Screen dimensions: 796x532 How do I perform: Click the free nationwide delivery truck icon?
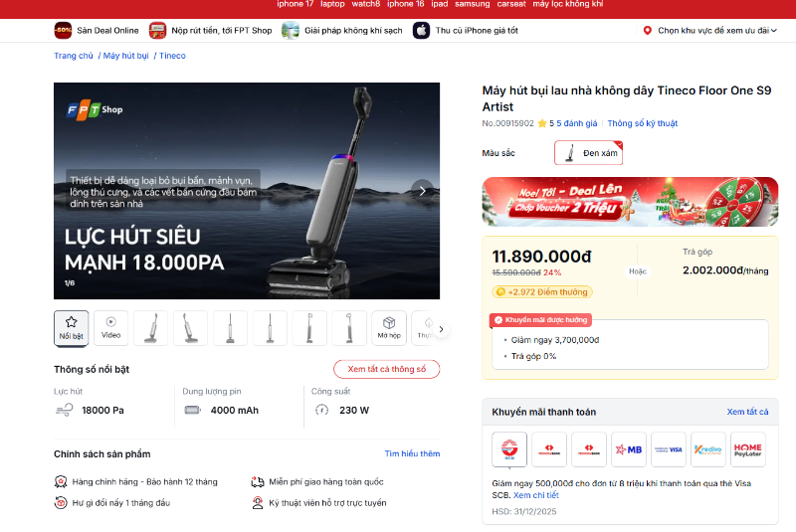258,482
